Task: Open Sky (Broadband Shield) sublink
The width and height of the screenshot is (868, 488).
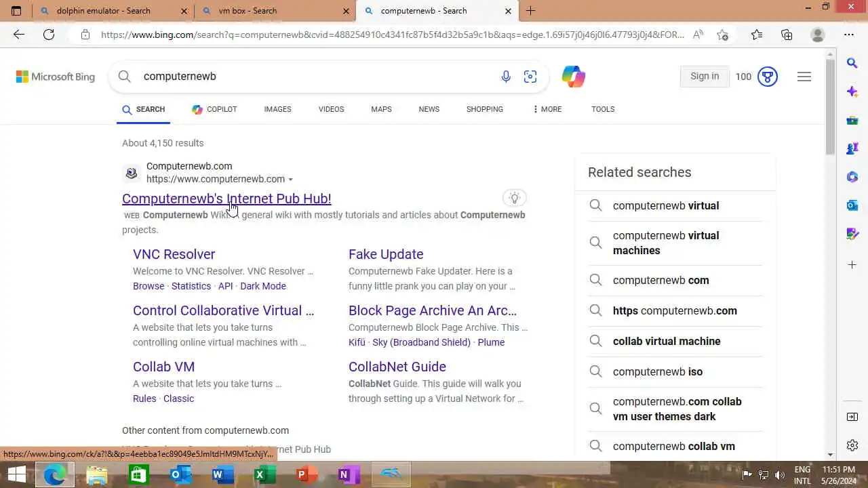Action: tap(421, 342)
